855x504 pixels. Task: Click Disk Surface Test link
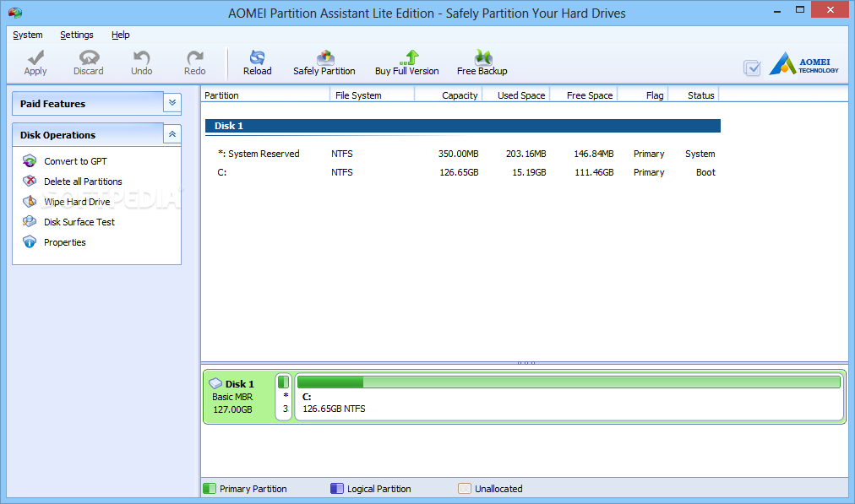coord(79,222)
